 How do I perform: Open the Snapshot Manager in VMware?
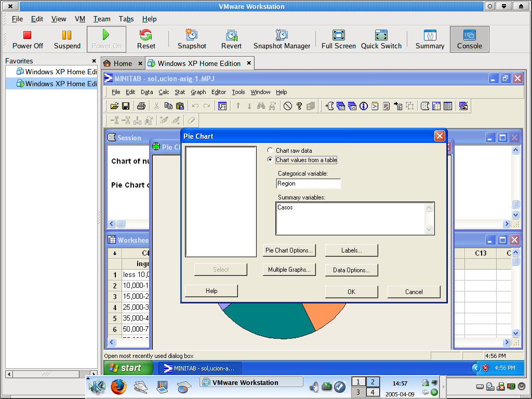click(282, 39)
